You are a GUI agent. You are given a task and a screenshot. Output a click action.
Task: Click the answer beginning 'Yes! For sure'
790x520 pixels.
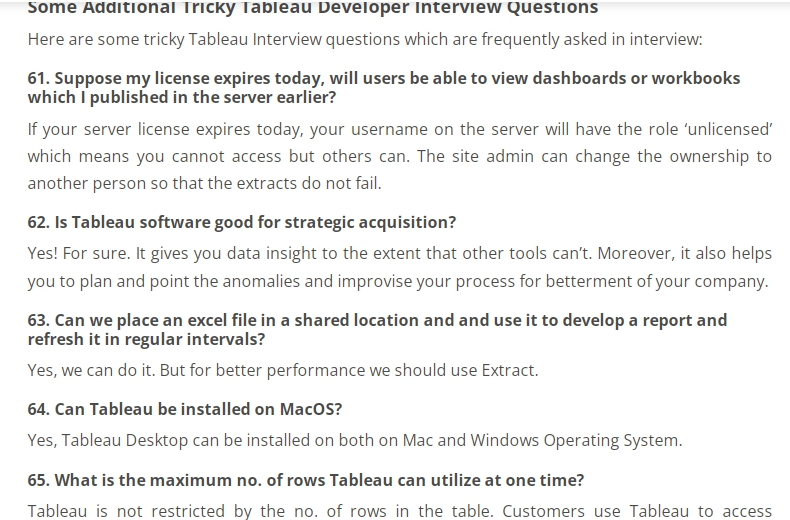400,267
